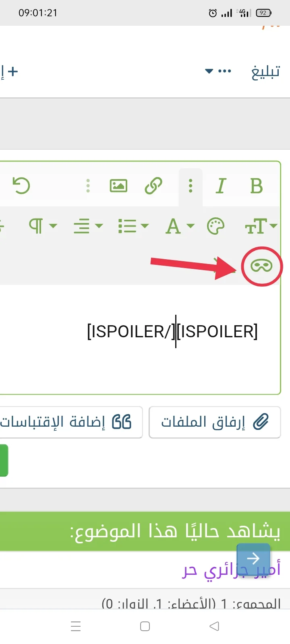The image size is (290, 644).
Task: Insert an image with the picture icon
Action: (118, 186)
